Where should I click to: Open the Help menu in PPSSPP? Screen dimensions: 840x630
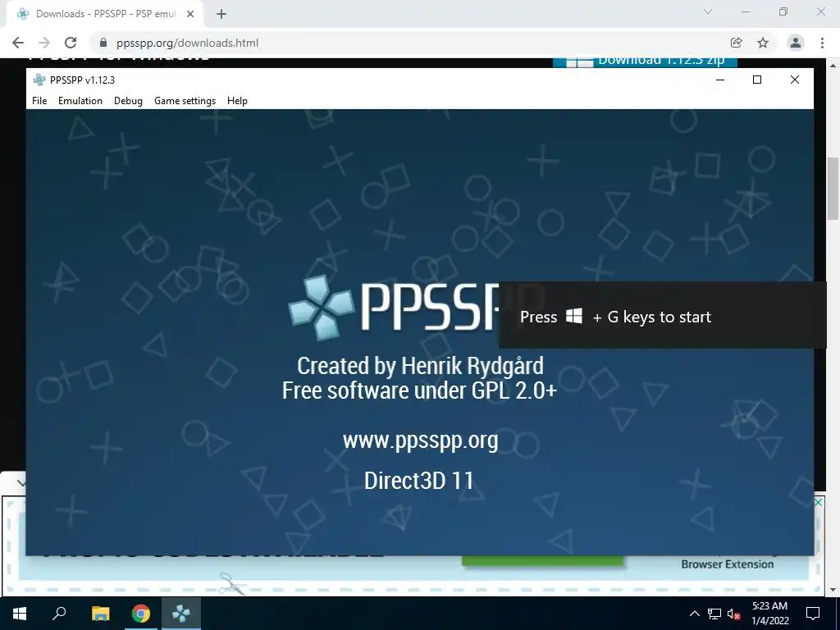coord(237,101)
